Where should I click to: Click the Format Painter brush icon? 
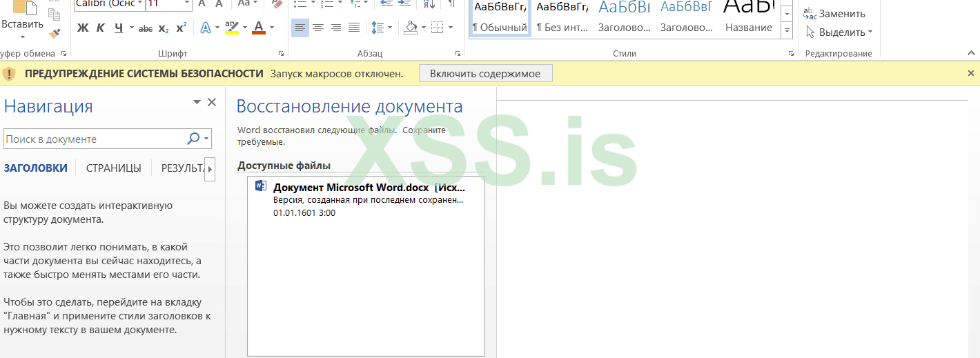(x=55, y=32)
